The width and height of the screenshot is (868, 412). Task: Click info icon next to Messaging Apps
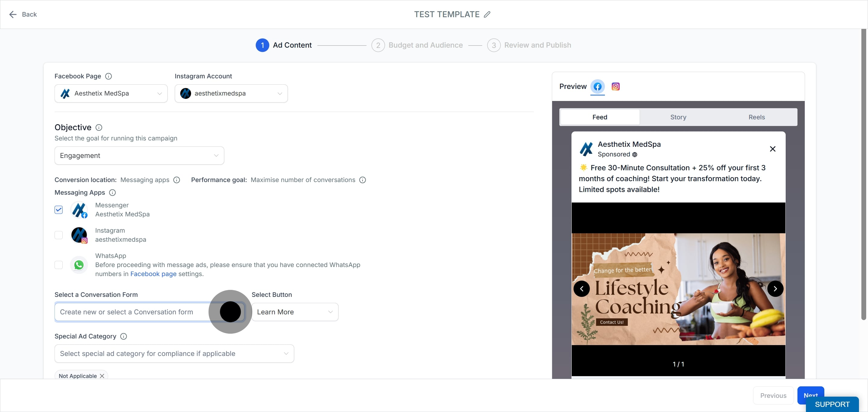(x=112, y=192)
